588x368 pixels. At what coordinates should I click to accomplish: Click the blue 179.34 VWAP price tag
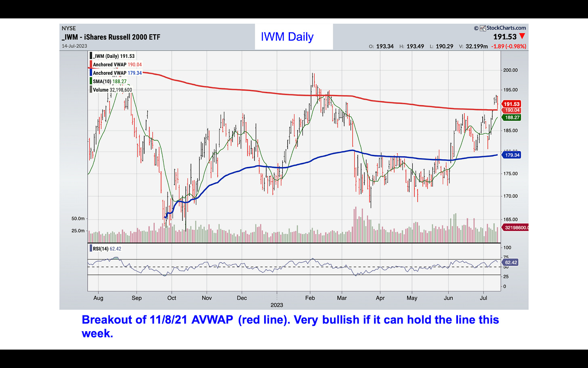tap(511, 155)
